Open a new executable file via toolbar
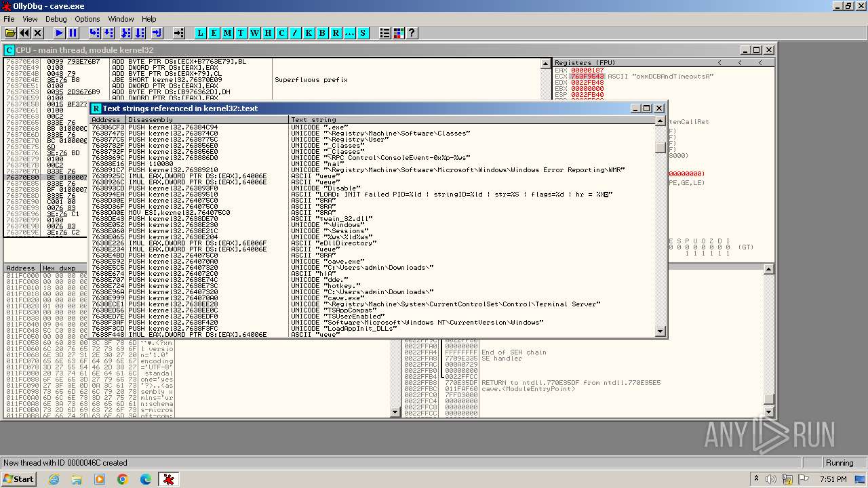 [11, 33]
